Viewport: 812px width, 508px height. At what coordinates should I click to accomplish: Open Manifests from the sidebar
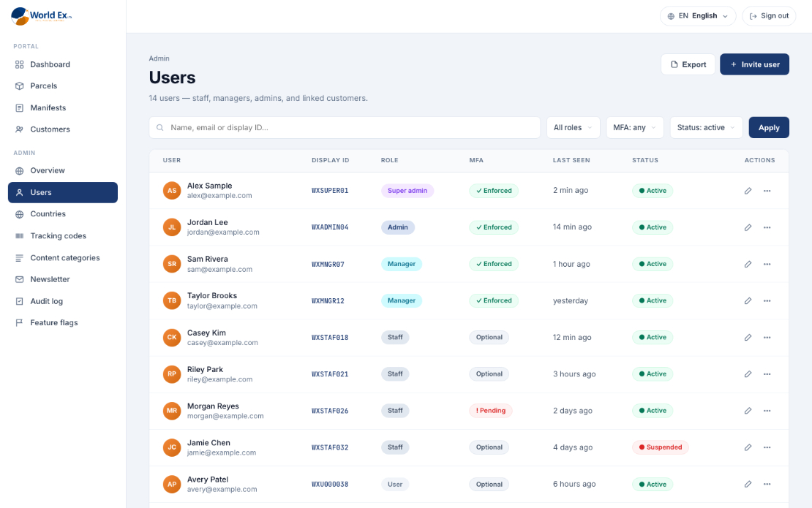click(63, 107)
